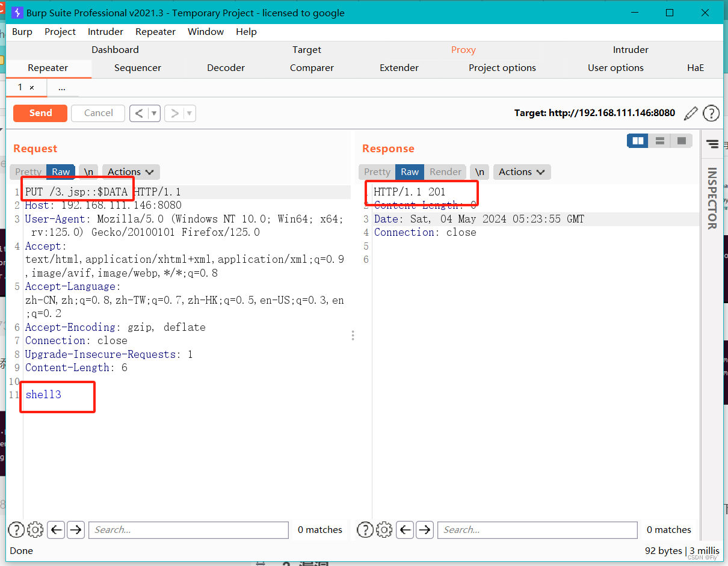The image size is (728, 566).
Task: Click the Cancel button
Action: tap(98, 113)
